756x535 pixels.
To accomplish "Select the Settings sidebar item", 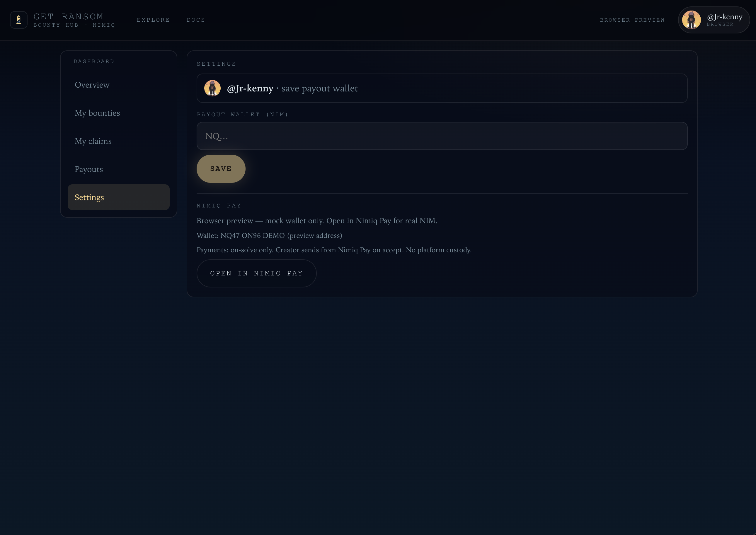I will tap(119, 197).
